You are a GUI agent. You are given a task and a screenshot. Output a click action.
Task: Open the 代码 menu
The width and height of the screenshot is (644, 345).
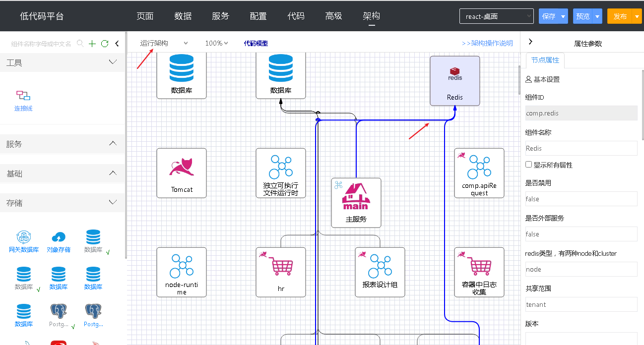(x=296, y=16)
